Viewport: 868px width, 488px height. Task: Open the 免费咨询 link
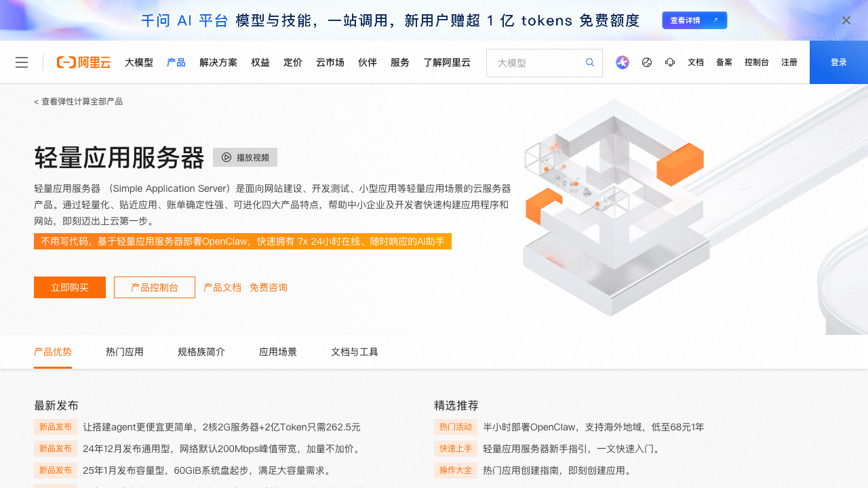click(x=269, y=287)
